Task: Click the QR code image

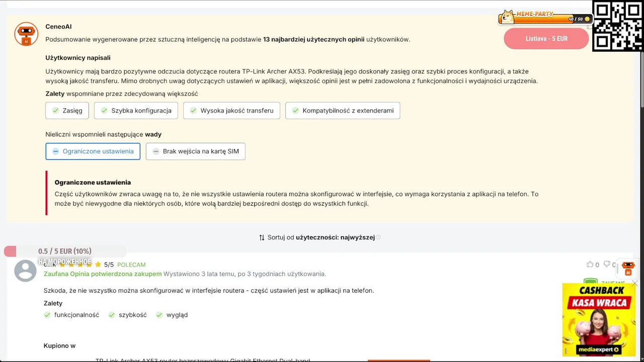Action: coord(618,26)
